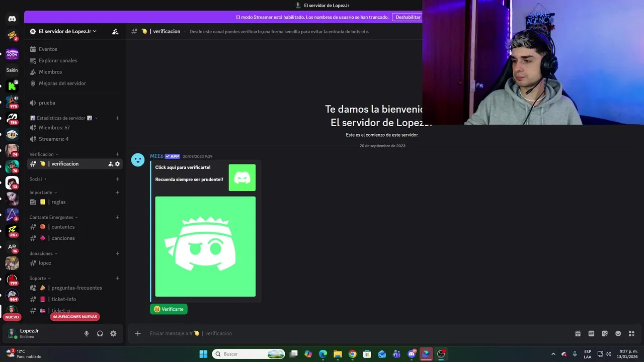Collapse the Verificacion category
Viewport: 644px width, 362px height.
click(44, 154)
